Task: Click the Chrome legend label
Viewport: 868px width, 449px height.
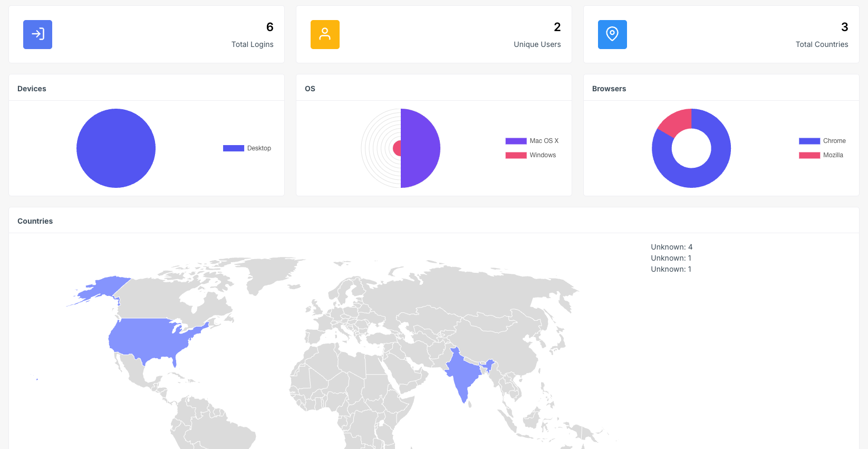Action: pyautogui.click(x=834, y=141)
